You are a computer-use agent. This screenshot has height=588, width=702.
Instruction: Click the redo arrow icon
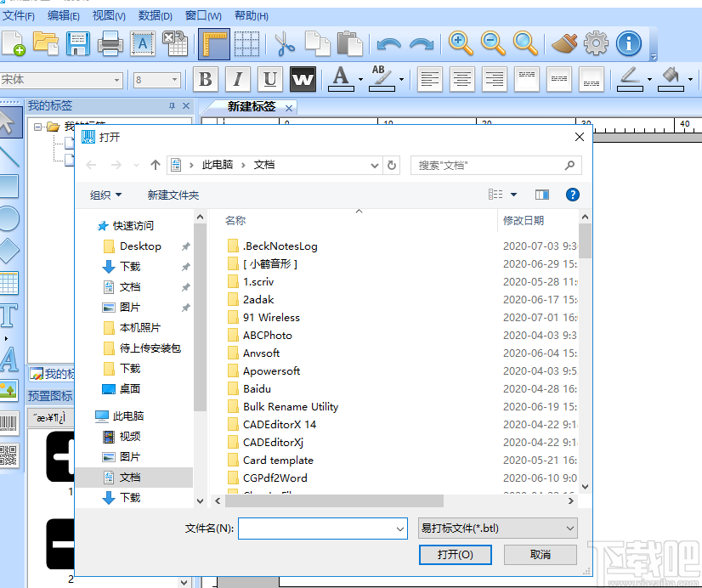(x=422, y=44)
